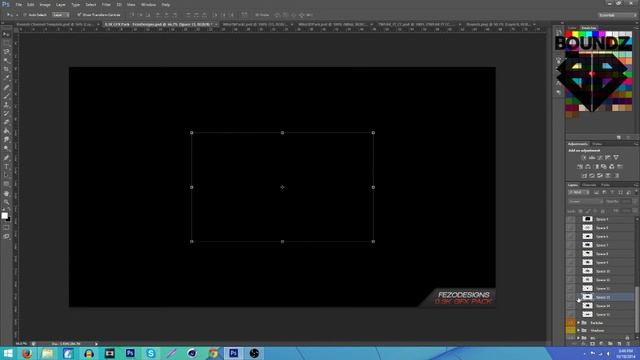Toggle Show Transform Controls checkbox
This screenshot has width=640, height=360.
(79, 15)
